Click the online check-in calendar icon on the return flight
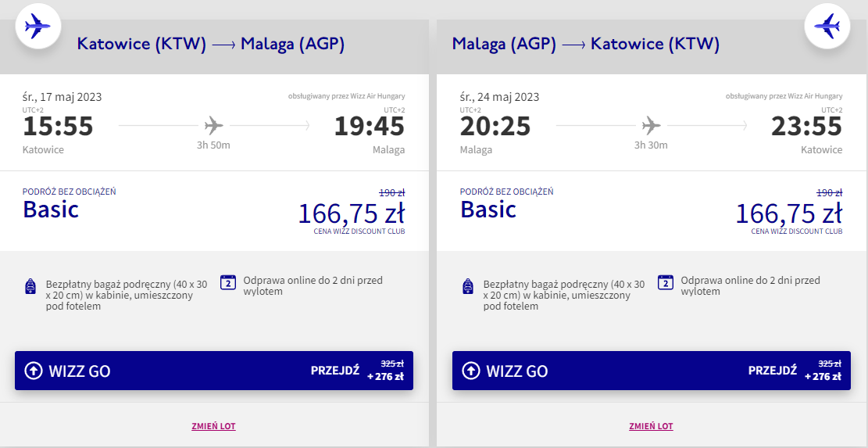Screen dimensions: 868x448 [666, 282]
